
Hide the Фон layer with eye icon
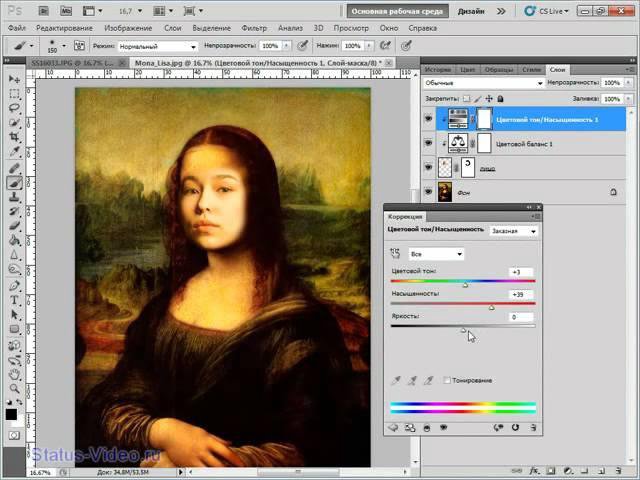coord(429,191)
